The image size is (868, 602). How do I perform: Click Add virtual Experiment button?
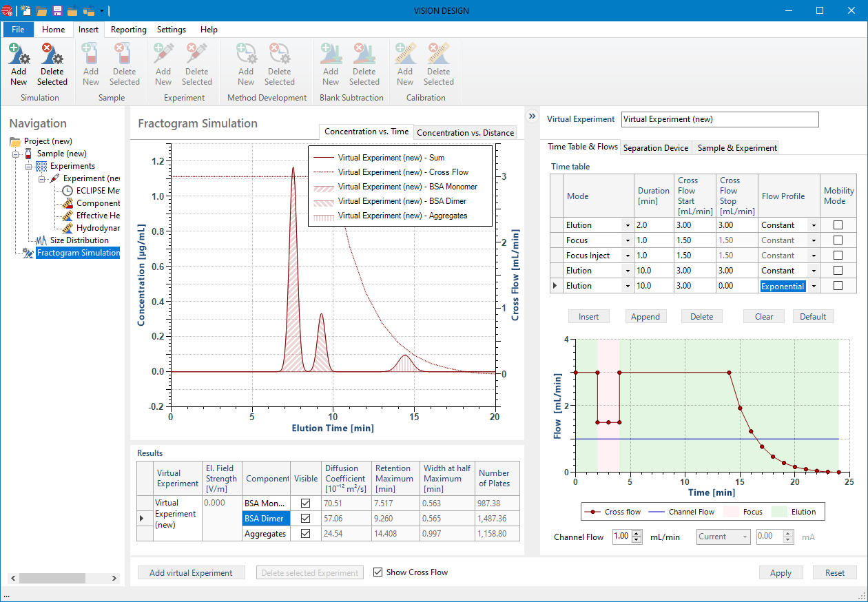[x=191, y=573]
